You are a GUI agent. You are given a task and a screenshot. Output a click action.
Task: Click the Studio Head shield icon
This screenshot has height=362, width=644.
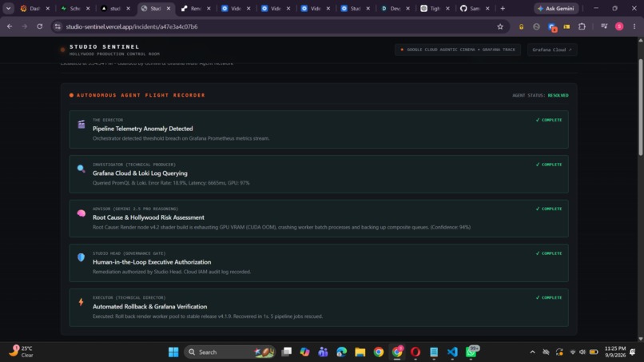coord(81,257)
